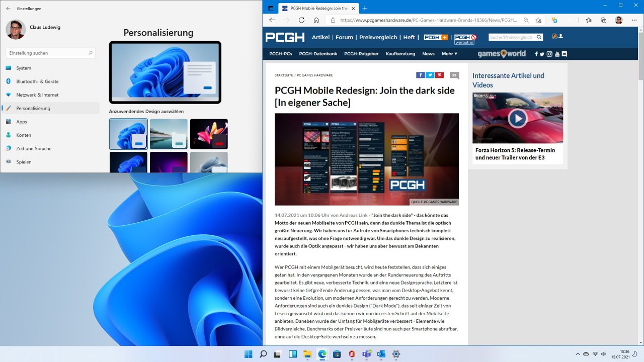
Task: Open the Widgets taskbar icon
Action: (x=292, y=354)
